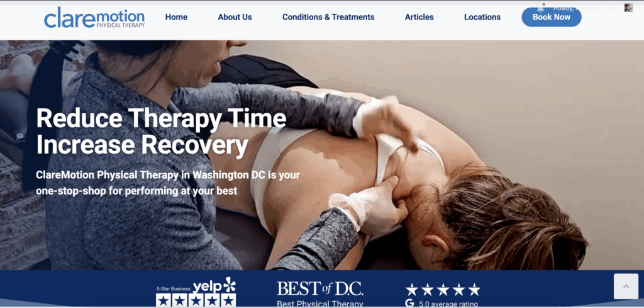Screen dimensions: 644x308
Task: Open the notification bell icon
Action: point(540,8)
